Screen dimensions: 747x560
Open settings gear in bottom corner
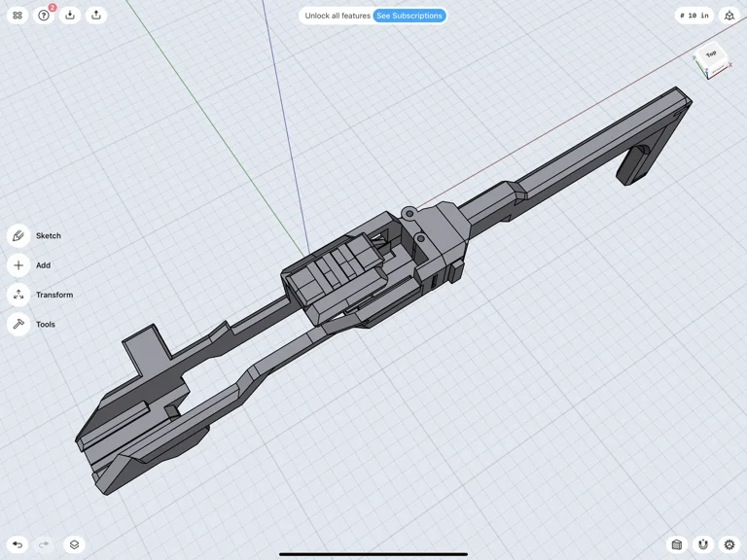click(x=729, y=544)
